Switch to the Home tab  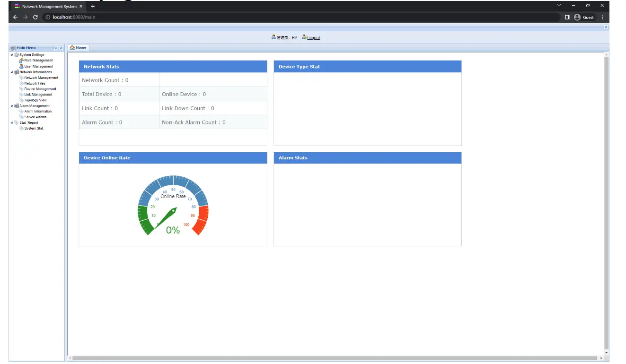[78, 47]
